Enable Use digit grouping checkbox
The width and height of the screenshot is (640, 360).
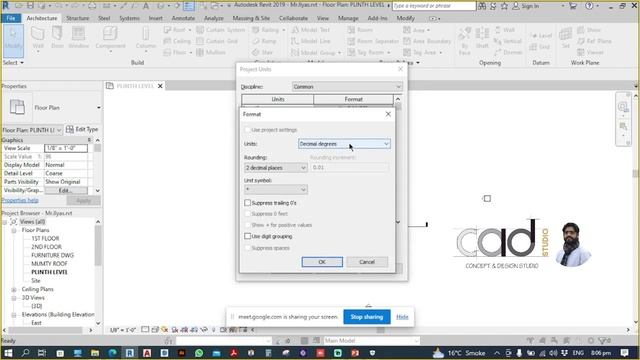click(x=247, y=236)
